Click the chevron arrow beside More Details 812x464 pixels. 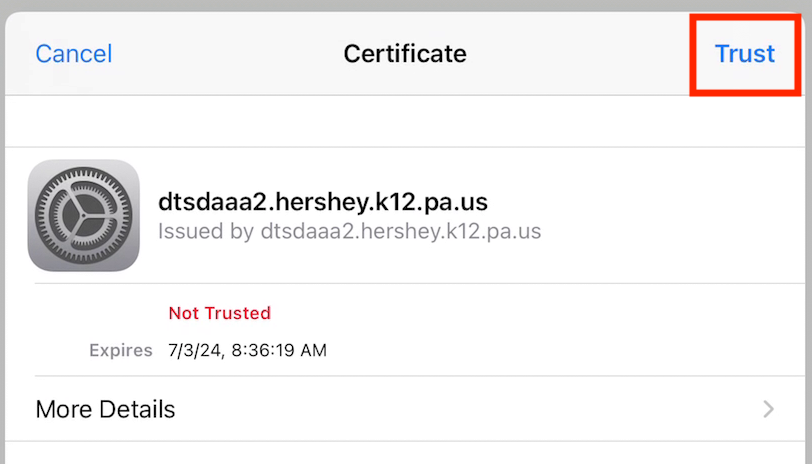point(768,409)
